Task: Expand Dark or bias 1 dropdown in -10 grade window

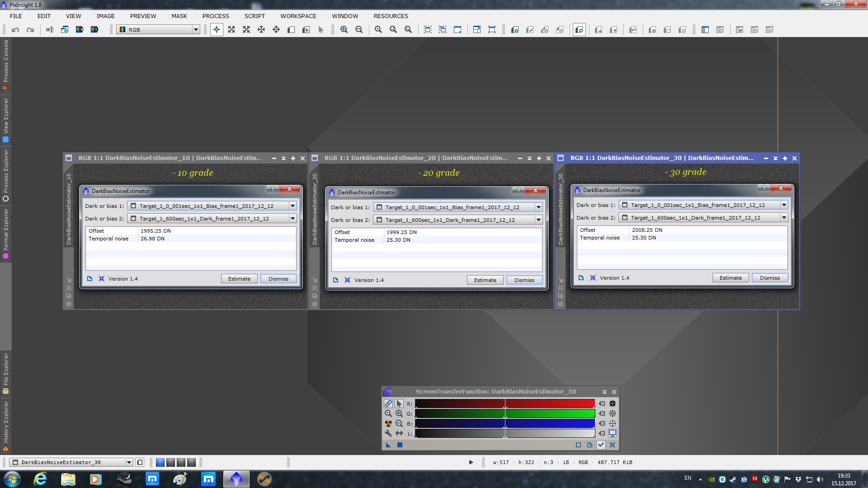Action: coord(292,206)
